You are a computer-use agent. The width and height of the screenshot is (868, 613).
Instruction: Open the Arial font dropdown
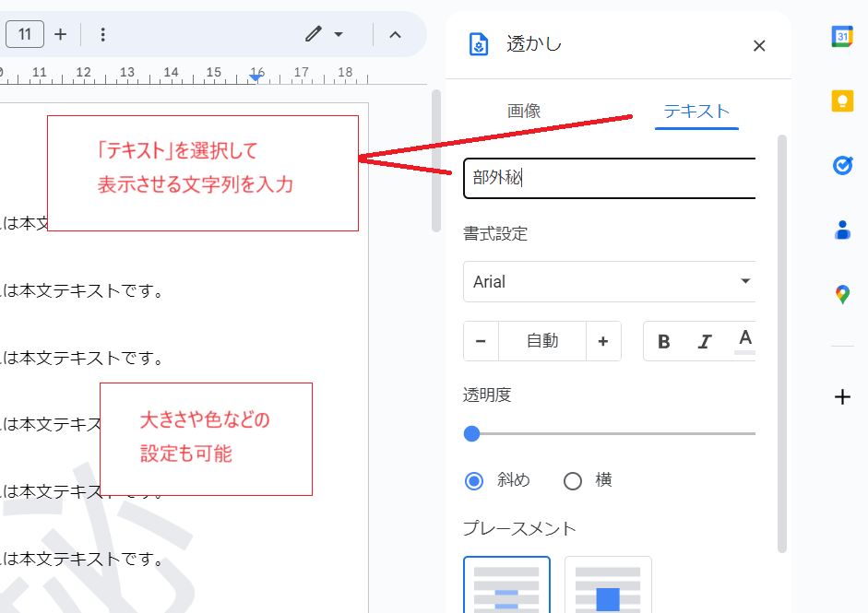tap(610, 281)
